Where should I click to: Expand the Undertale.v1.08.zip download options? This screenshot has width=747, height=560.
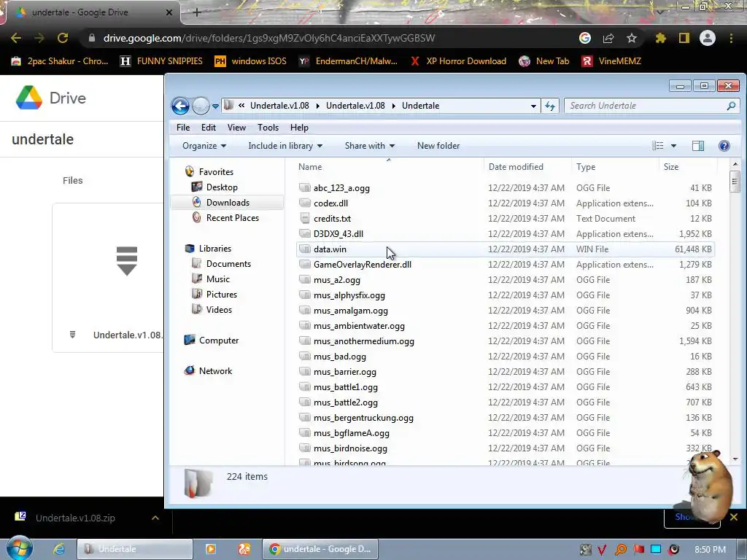pos(155,518)
